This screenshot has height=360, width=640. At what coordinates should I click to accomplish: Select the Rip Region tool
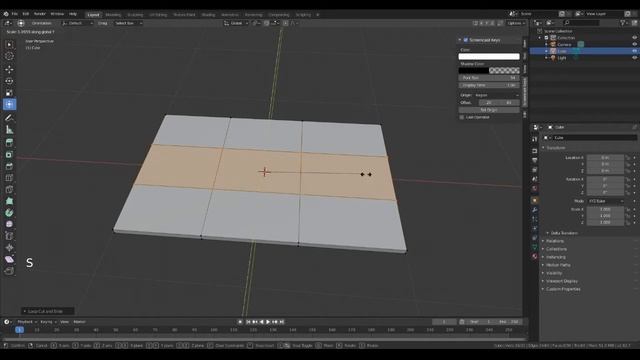pyautogui.click(x=9, y=271)
